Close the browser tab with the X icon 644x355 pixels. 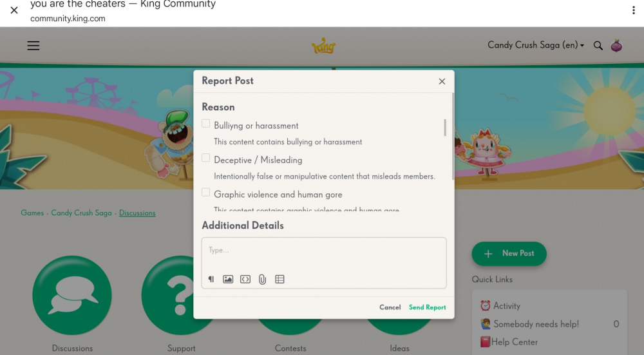[x=14, y=10]
